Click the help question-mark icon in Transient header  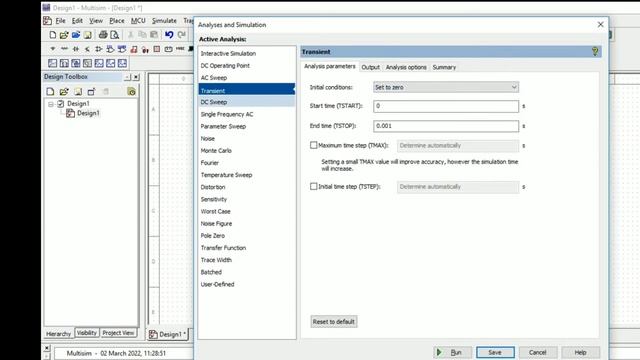595,51
